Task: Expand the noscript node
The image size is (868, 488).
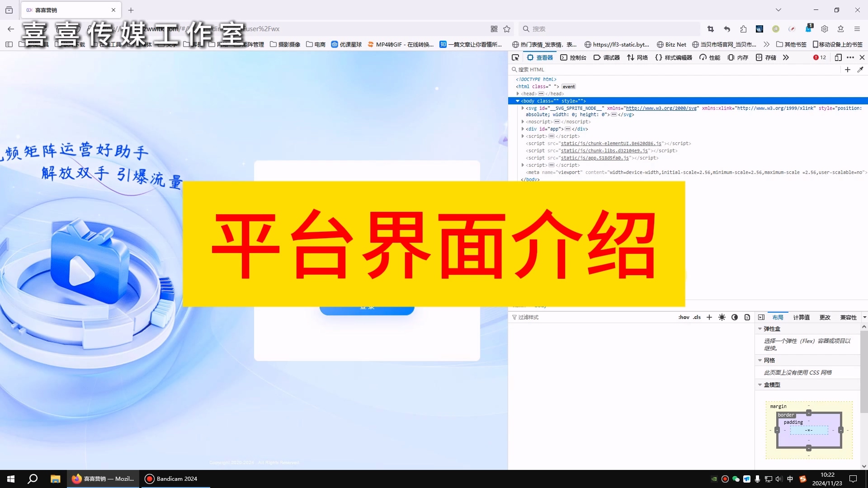Action: point(523,122)
